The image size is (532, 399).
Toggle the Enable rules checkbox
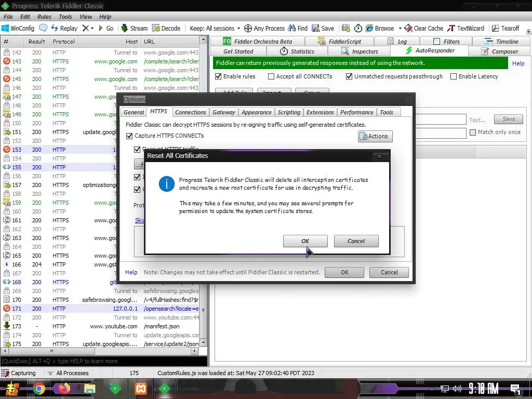(219, 76)
